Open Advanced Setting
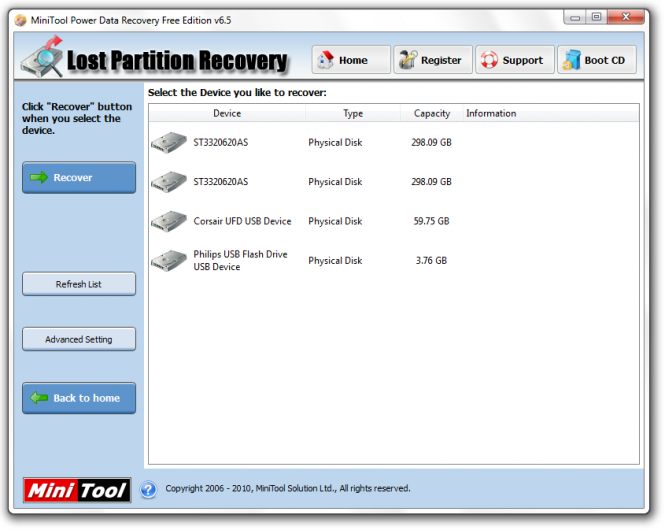Viewport: 665px width, 530px height. (79, 339)
